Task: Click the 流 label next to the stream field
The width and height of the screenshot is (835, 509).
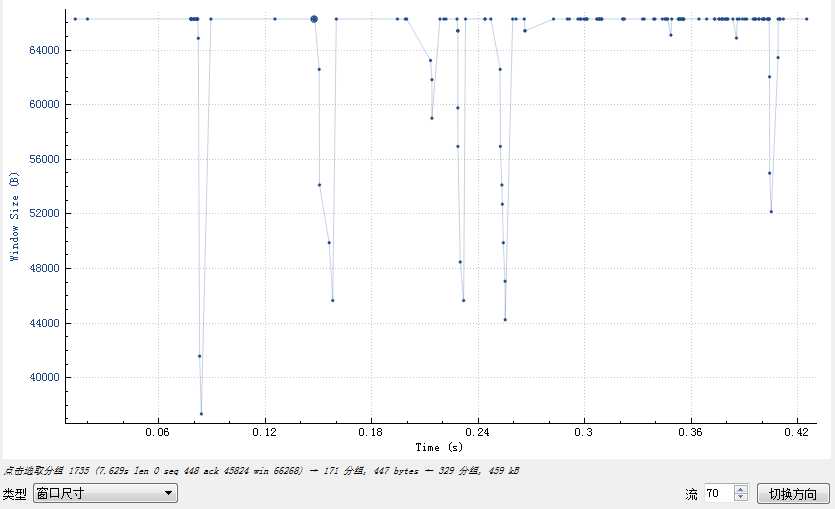Action: (x=692, y=494)
